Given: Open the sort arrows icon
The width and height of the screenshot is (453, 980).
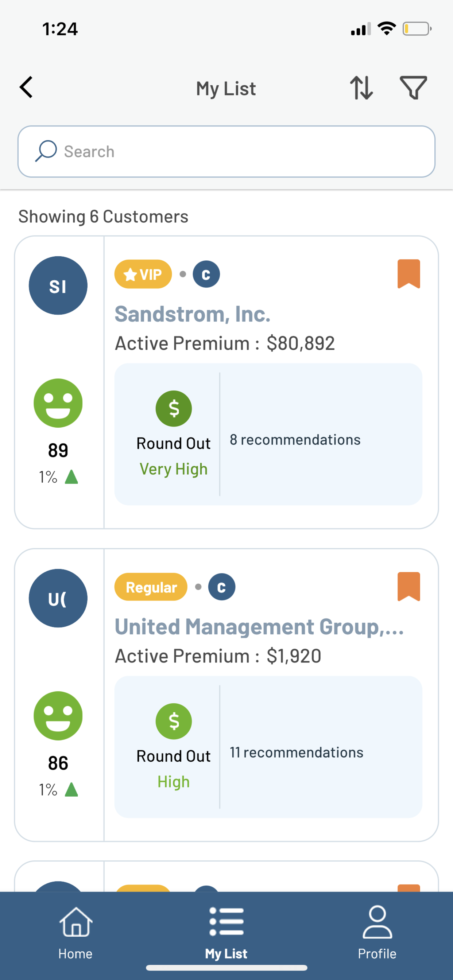Looking at the screenshot, I should (361, 88).
